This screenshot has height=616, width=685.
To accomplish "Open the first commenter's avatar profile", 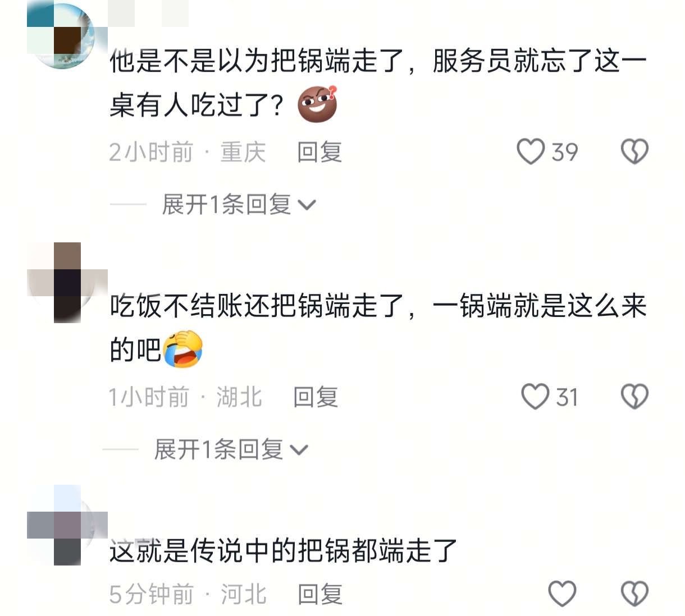I will (67, 34).
